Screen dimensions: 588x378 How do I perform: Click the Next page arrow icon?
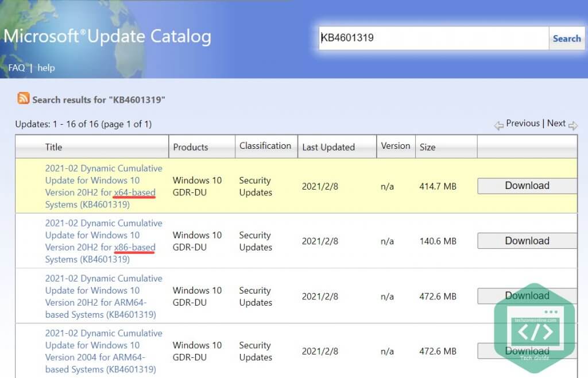click(x=572, y=125)
